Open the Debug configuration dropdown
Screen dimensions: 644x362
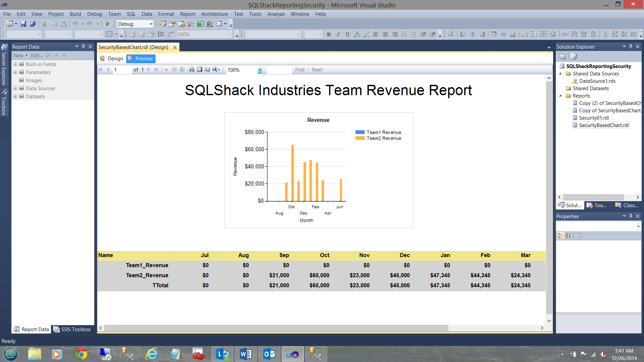151,24
